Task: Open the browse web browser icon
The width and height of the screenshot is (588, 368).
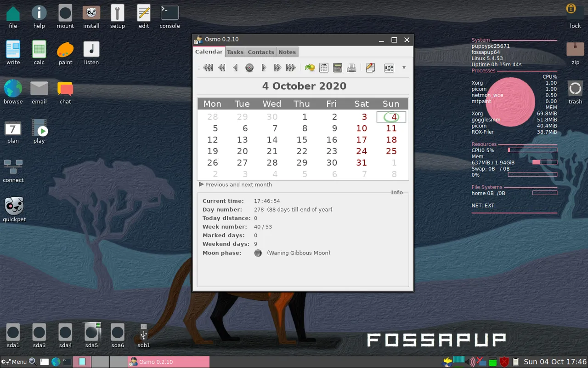Action: (x=13, y=92)
